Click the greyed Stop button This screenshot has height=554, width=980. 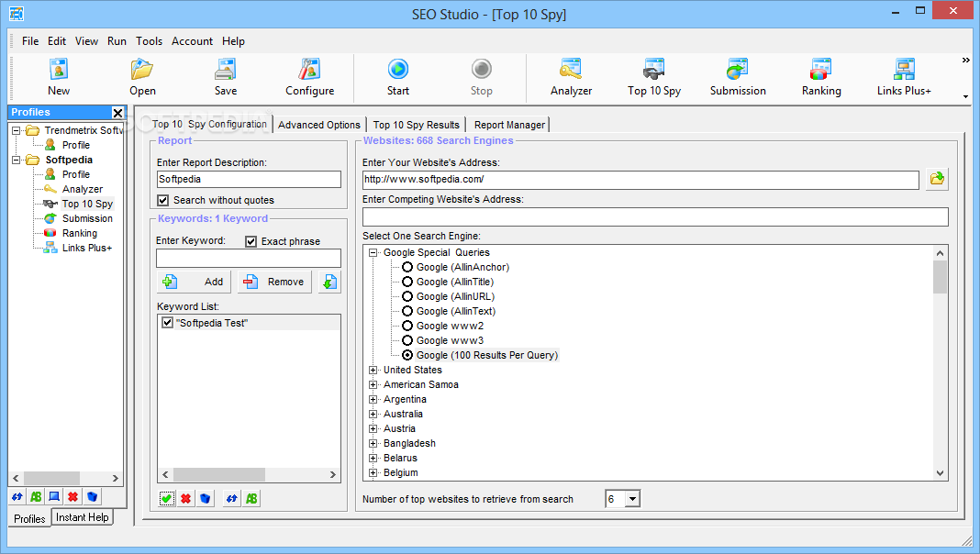[x=481, y=77]
